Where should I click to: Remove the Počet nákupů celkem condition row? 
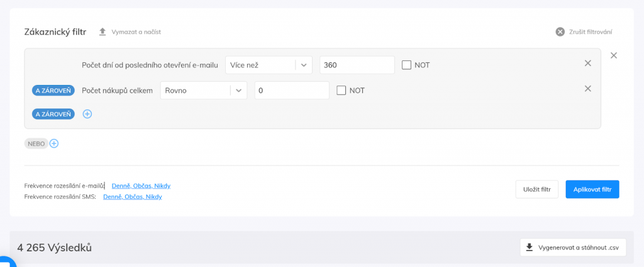point(588,88)
